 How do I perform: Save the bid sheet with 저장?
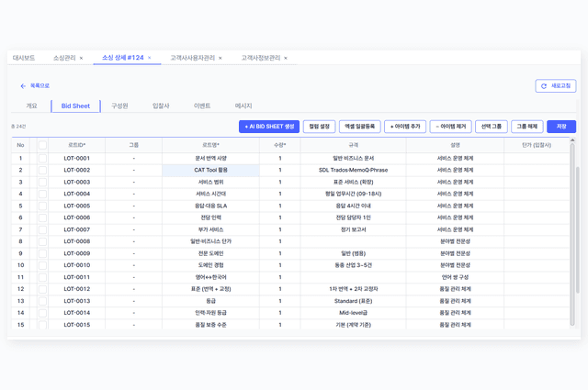(561, 127)
